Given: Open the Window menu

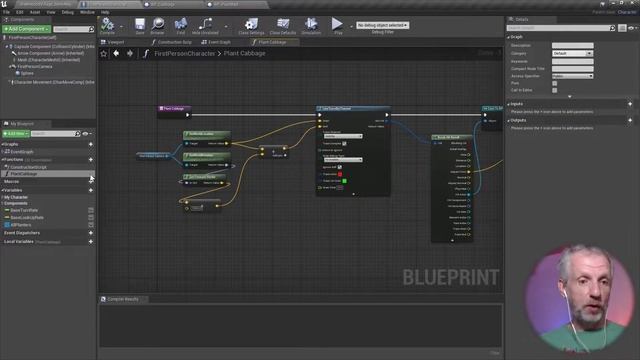Looking at the screenshot, I should [x=87, y=12].
